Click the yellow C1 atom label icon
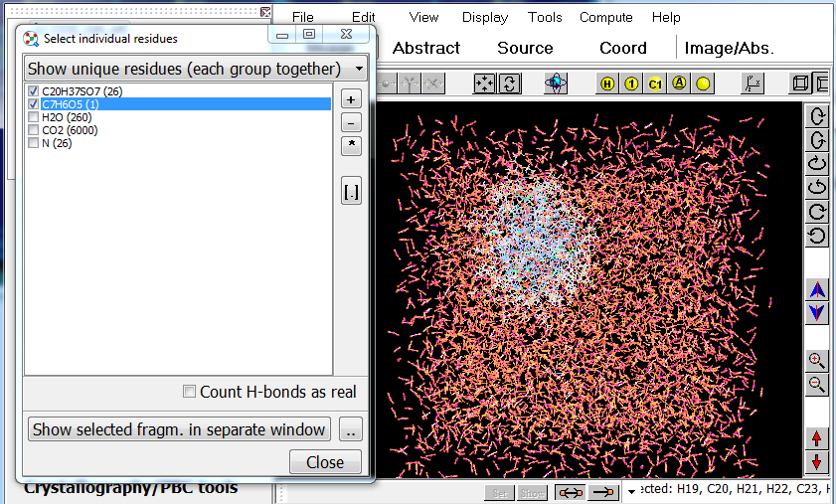The height and width of the screenshot is (504, 836). [655, 84]
